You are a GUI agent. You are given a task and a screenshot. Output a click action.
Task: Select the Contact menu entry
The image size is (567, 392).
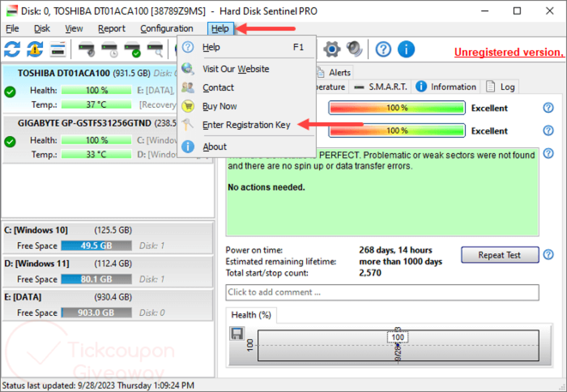point(246,87)
